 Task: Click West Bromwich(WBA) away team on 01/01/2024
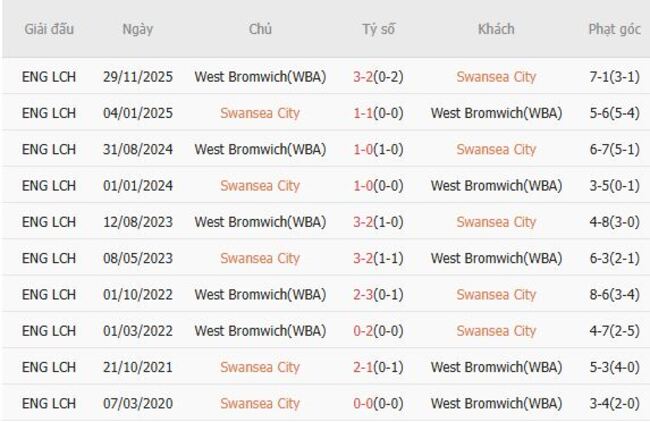pos(496,185)
